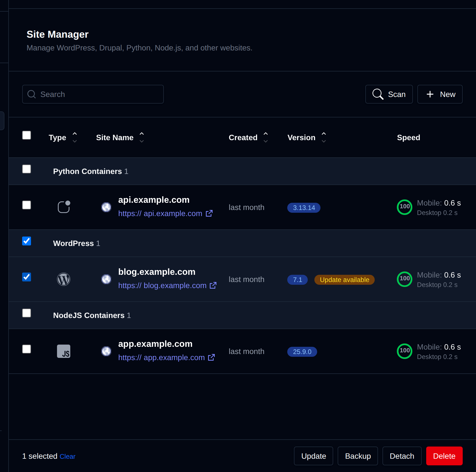Select the app.example.com row checkbox
The height and width of the screenshot is (472, 476).
coord(27,349)
